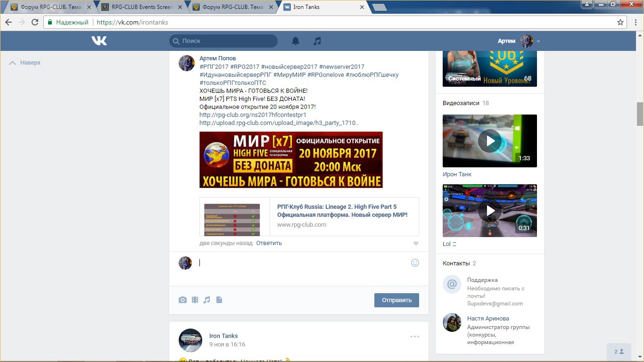Close the Iron Tanks browser tab
The image size is (644, 362).
click(x=362, y=7)
